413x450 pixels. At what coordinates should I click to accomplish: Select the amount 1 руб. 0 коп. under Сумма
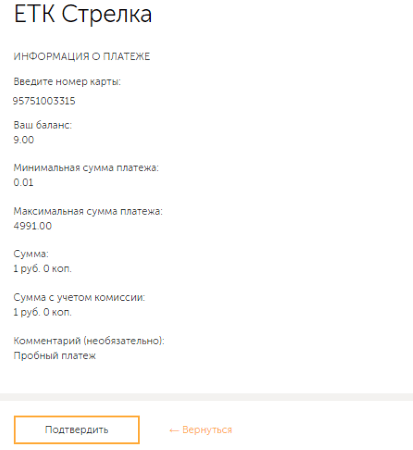pyautogui.click(x=42, y=269)
